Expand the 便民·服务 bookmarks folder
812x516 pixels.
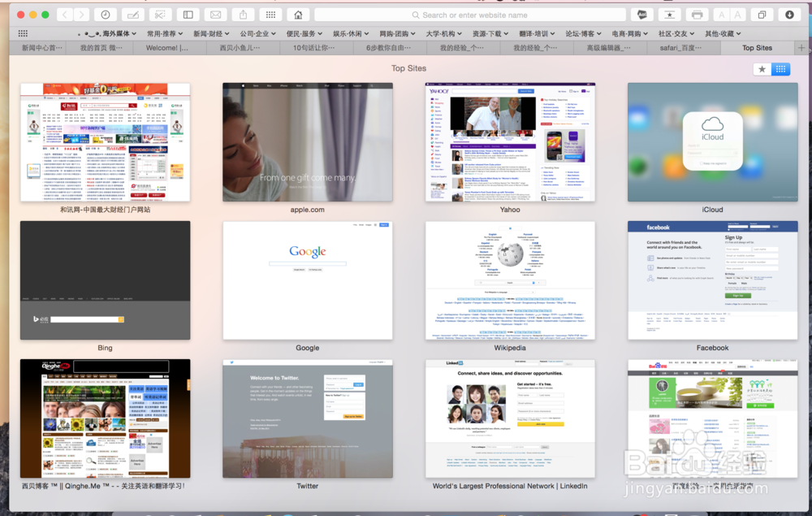304,33
